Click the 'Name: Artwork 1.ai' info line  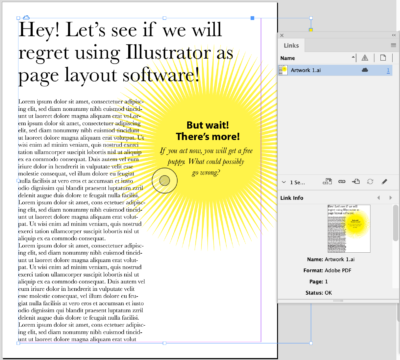pos(330,259)
